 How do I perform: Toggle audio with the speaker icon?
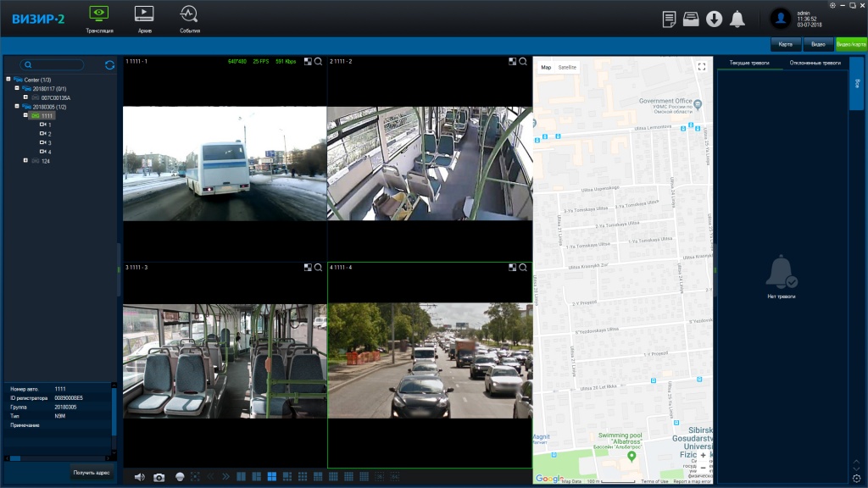[139, 478]
